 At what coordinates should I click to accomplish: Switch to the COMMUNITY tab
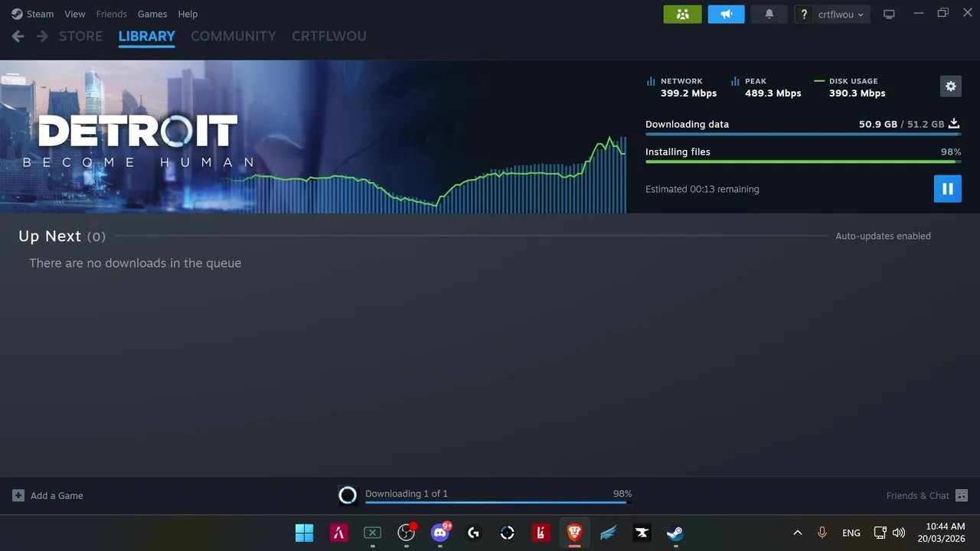click(x=234, y=36)
